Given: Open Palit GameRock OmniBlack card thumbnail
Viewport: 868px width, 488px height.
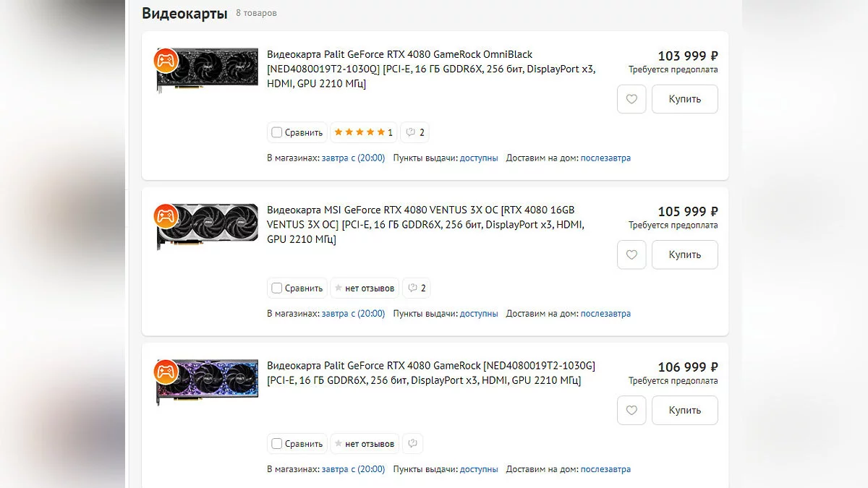Looking at the screenshot, I should point(207,69).
